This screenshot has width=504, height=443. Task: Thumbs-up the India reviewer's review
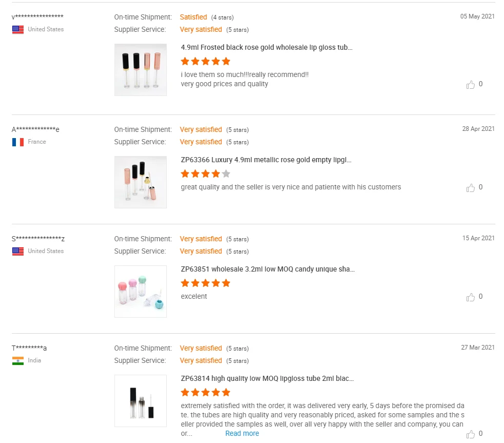pos(470,434)
